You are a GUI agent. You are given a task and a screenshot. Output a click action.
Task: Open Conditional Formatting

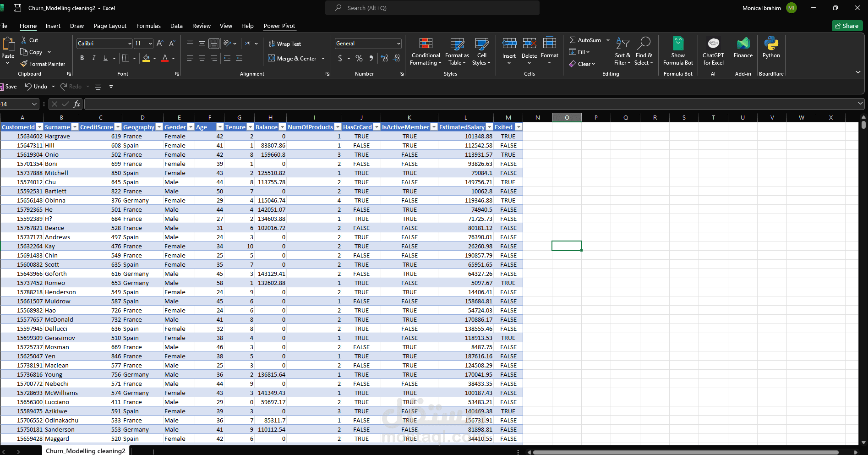click(426, 51)
